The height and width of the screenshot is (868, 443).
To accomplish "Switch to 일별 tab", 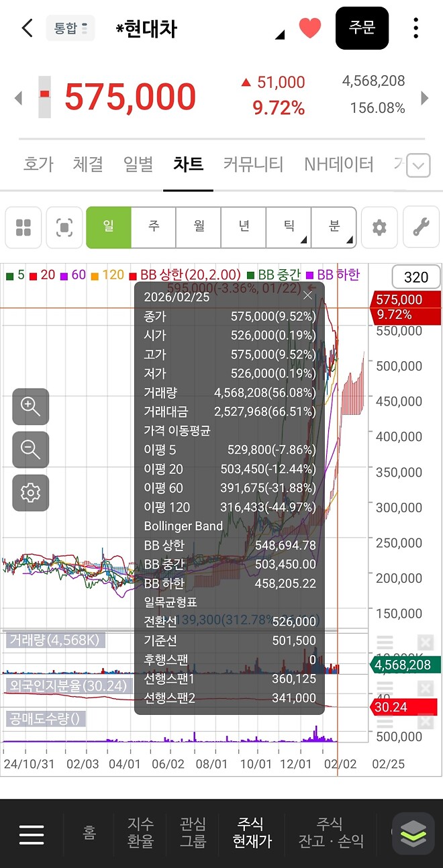I will 138,164.
